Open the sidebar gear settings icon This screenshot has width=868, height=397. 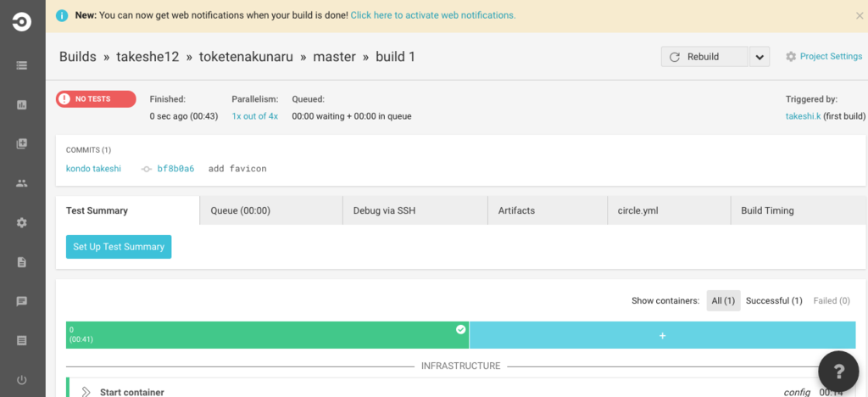point(22,222)
